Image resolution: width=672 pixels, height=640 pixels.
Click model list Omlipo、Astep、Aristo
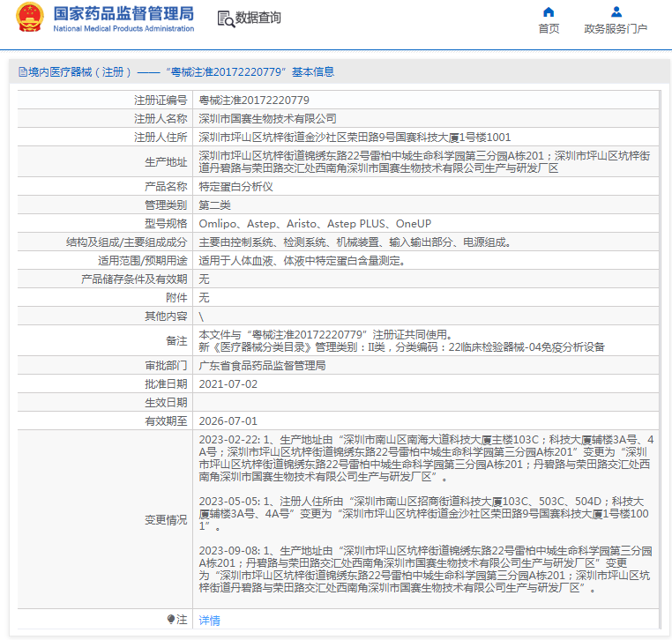coord(315,224)
